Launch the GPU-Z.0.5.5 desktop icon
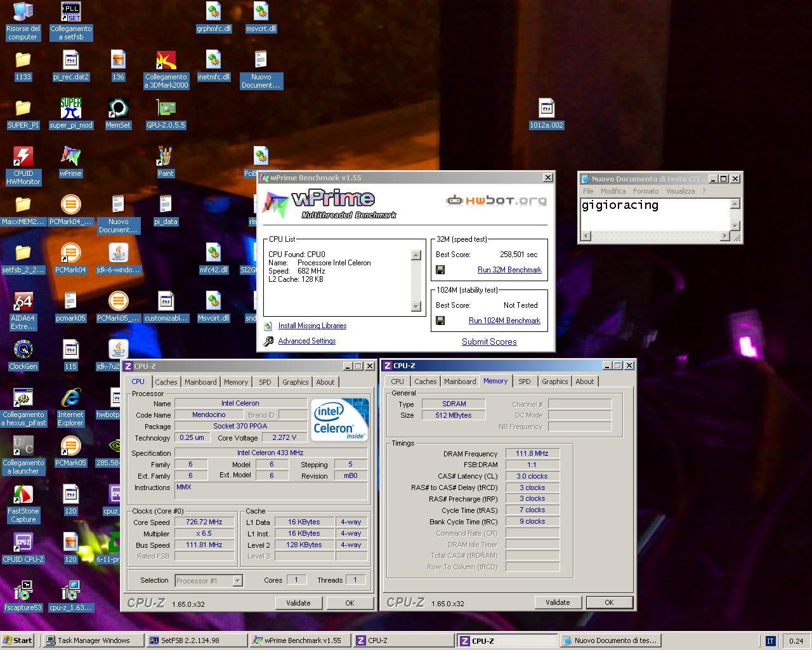Image resolution: width=812 pixels, height=650 pixels. pos(166,114)
